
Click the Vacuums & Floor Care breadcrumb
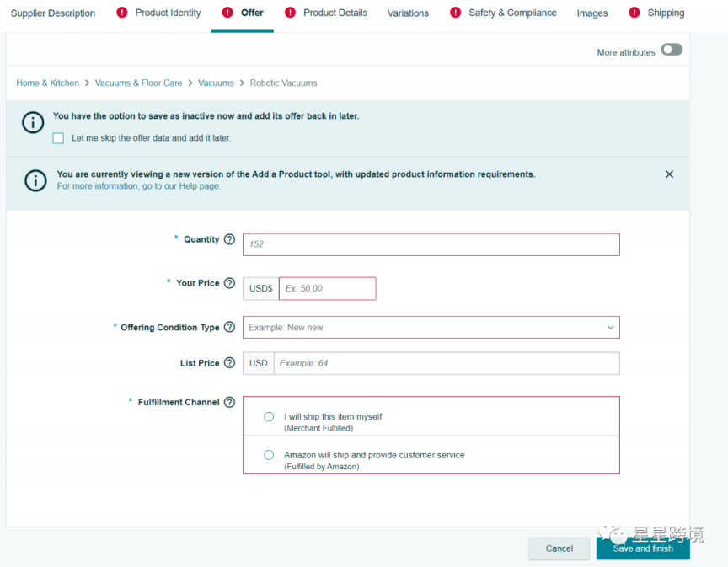138,83
